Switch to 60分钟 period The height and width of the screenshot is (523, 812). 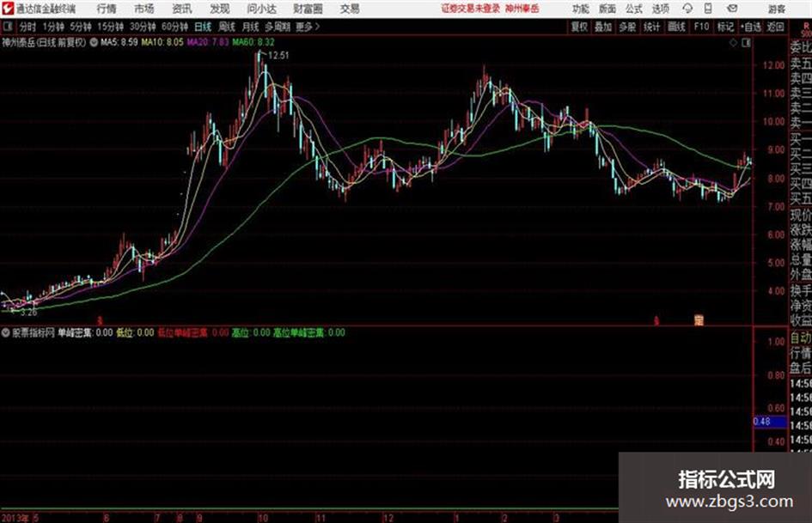coord(174,27)
